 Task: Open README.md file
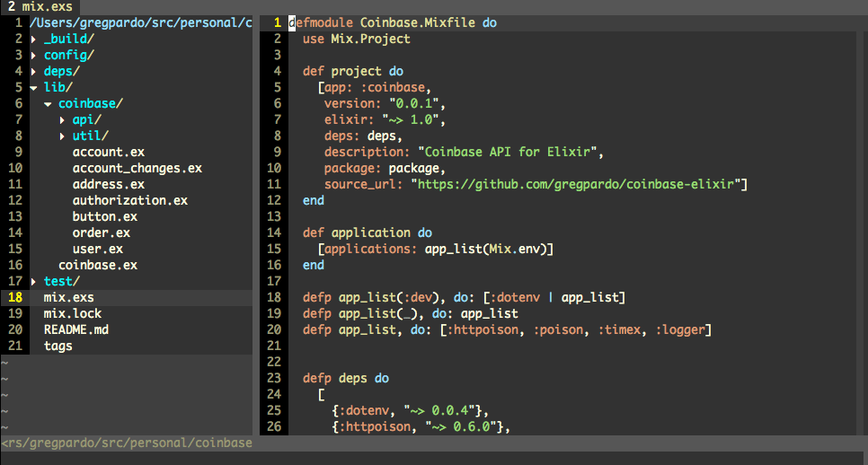(x=76, y=329)
